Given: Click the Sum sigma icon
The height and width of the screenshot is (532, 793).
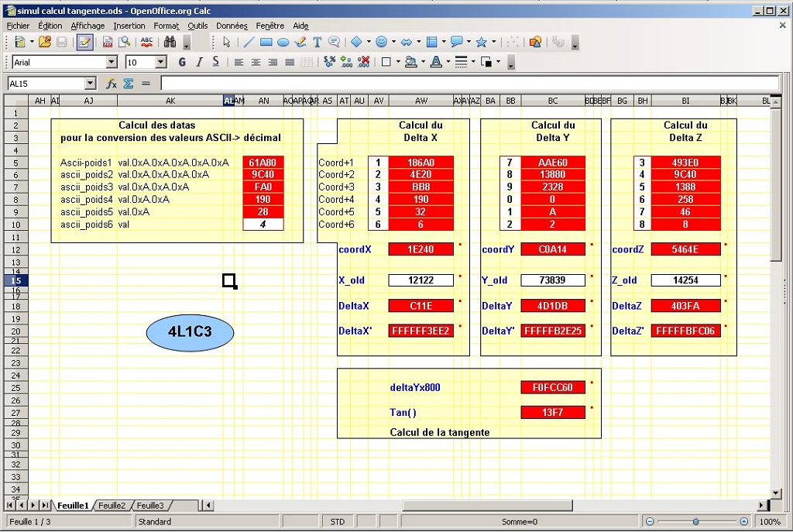Looking at the screenshot, I should point(129,84).
